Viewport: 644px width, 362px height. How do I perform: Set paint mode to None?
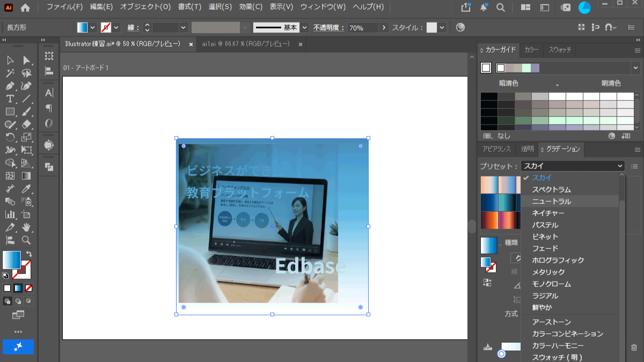[29, 288]
